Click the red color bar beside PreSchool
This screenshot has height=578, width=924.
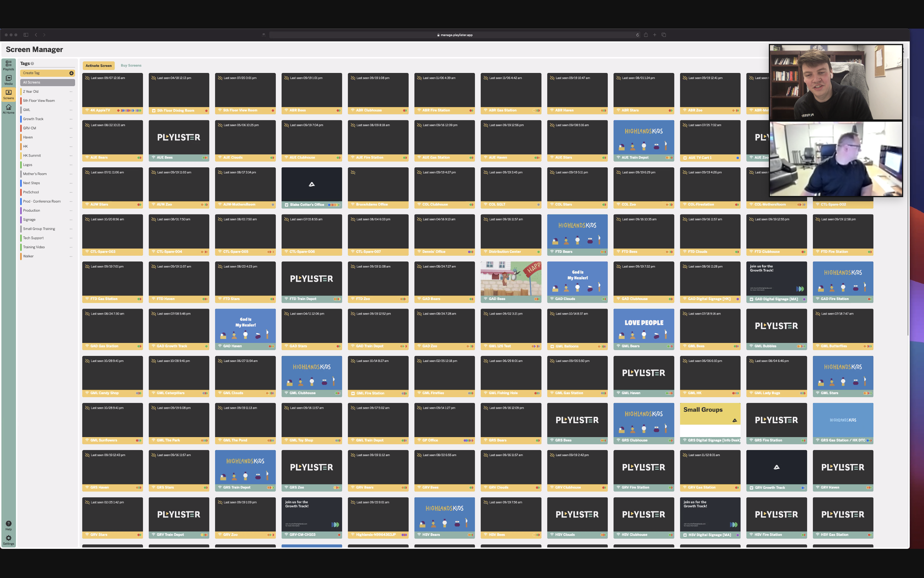coord(21,192)
